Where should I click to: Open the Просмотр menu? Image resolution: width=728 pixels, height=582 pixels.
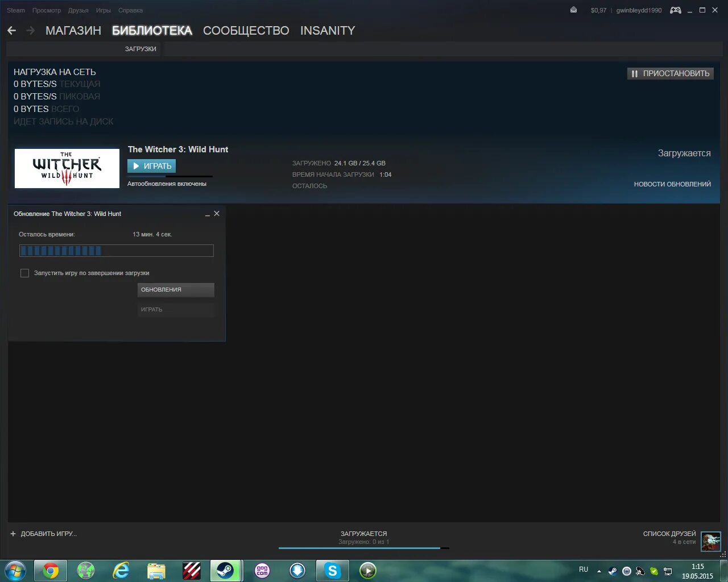(x=47, y=10)
